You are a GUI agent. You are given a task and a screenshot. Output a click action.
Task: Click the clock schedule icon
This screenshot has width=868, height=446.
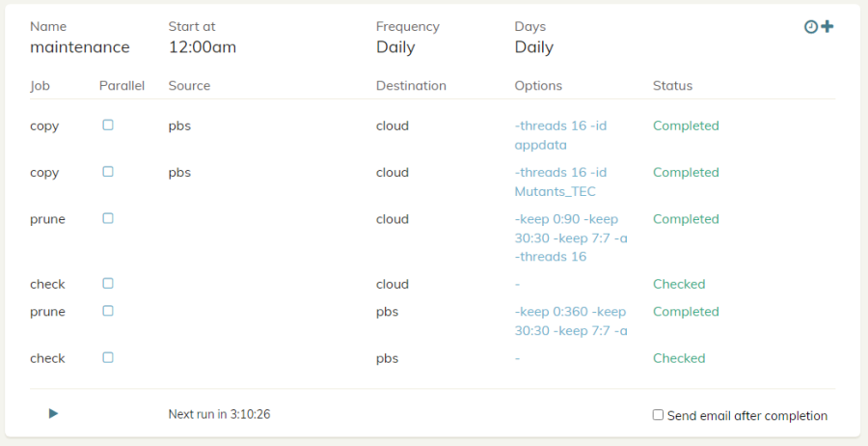click(811, 27)
